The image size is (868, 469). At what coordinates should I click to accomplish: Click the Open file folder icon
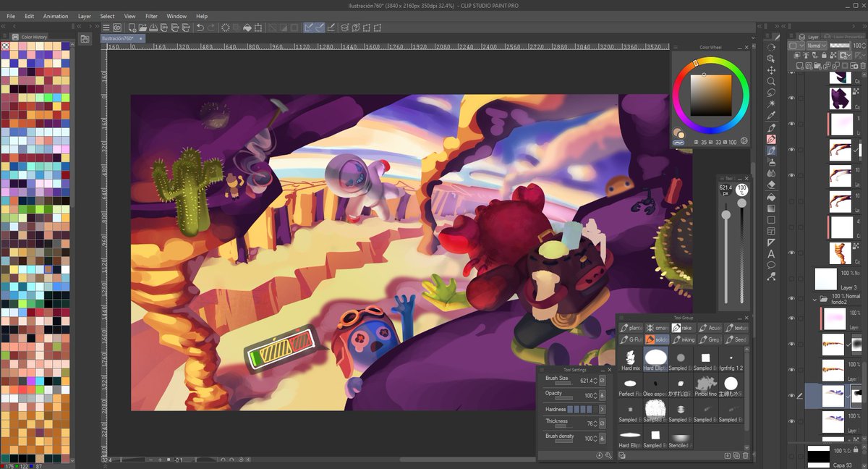coord(142,28)
